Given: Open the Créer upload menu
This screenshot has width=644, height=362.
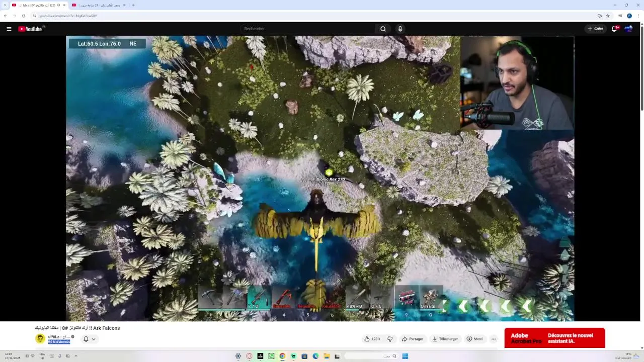Looking at the screenshot, I should click(x=595, y=29).
